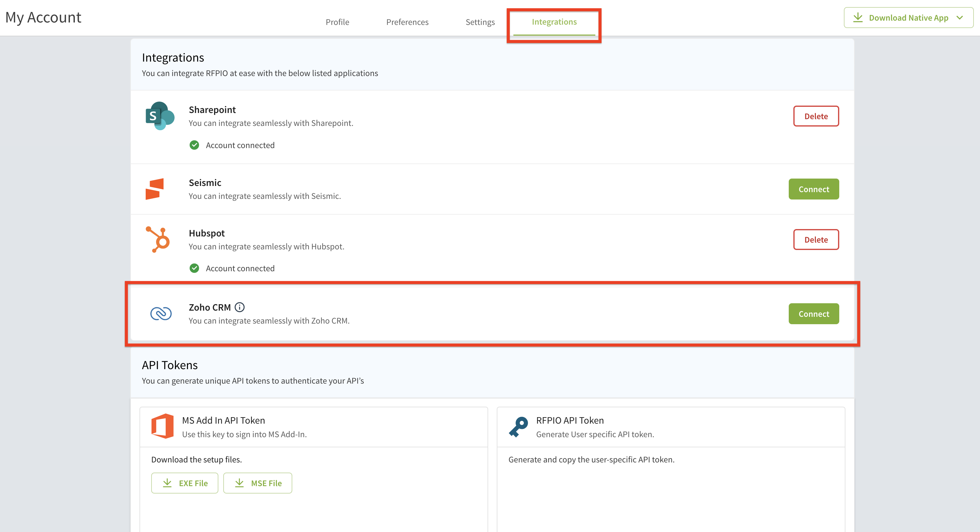Connect the Seismic integration
The height and width of the screenshot is (532, 980).
click(x=814, y=189)
